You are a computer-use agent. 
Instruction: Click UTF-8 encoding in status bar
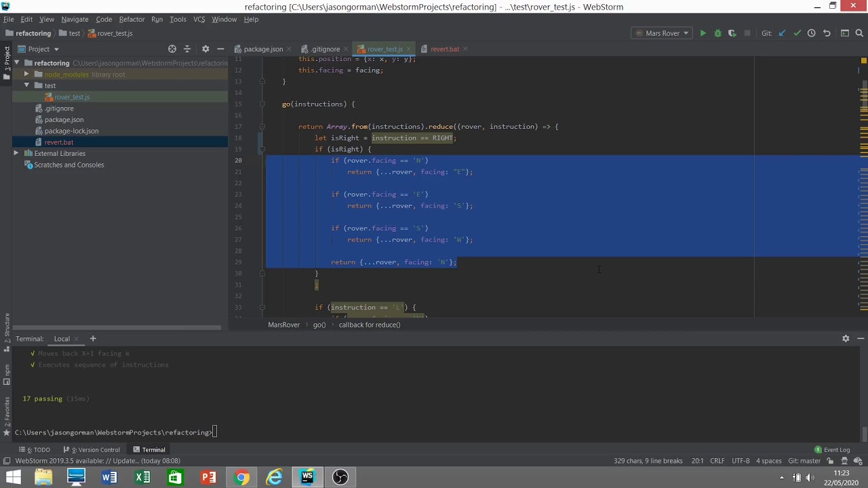click(x=741, y=461)
